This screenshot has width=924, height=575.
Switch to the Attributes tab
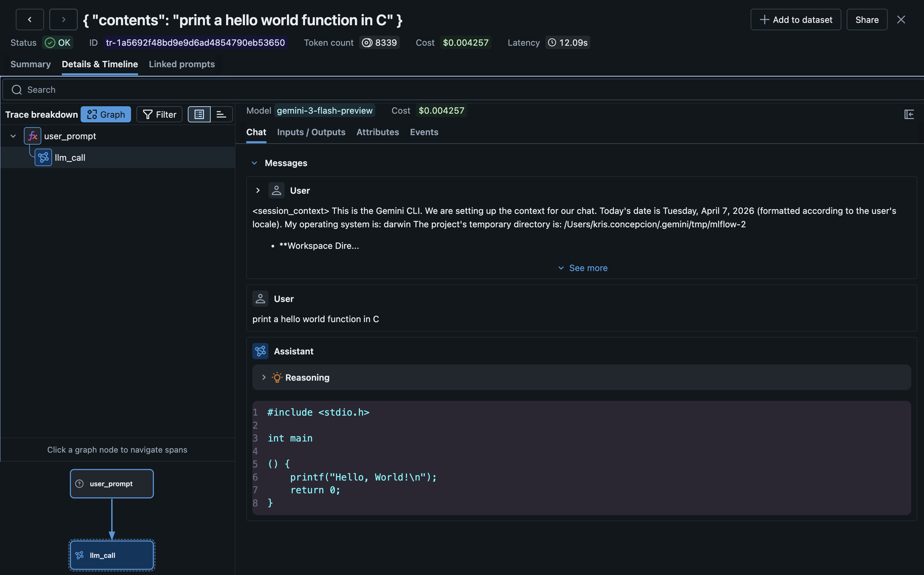[x=377, y=132]
